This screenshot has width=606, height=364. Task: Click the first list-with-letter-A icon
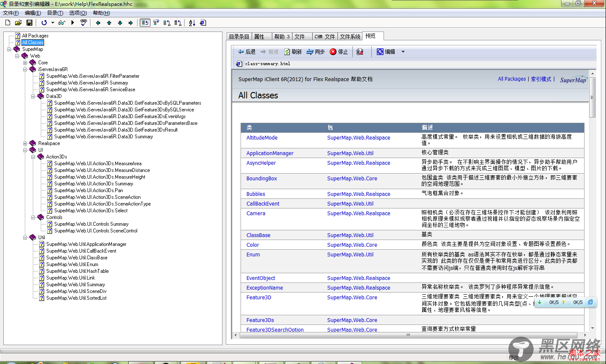(x=167, y=23)
